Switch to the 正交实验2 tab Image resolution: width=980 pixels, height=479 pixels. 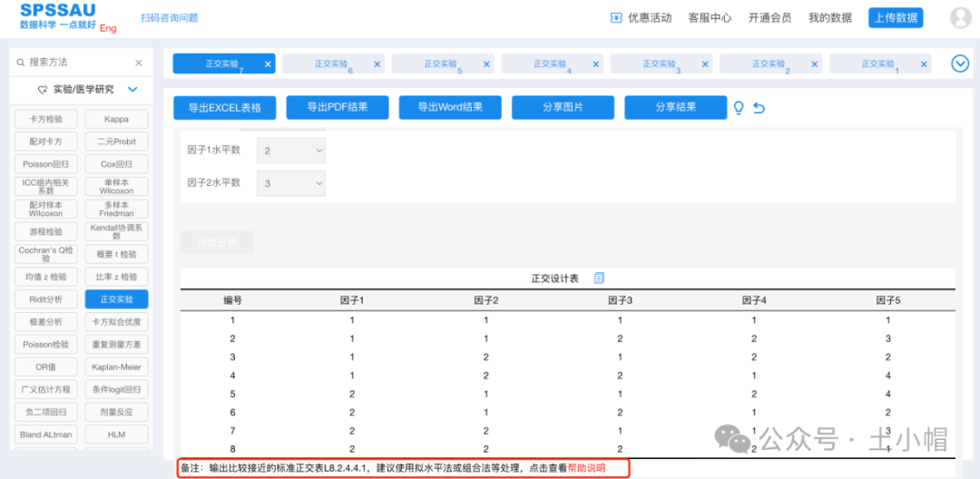(770, 64)
